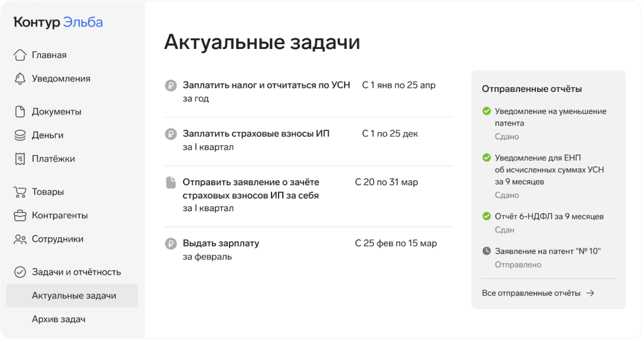The image size is (644, 342).
Task: Click the green checkmark for Отчёт 6-НДФЛ
Action: (x=486, y=216)
